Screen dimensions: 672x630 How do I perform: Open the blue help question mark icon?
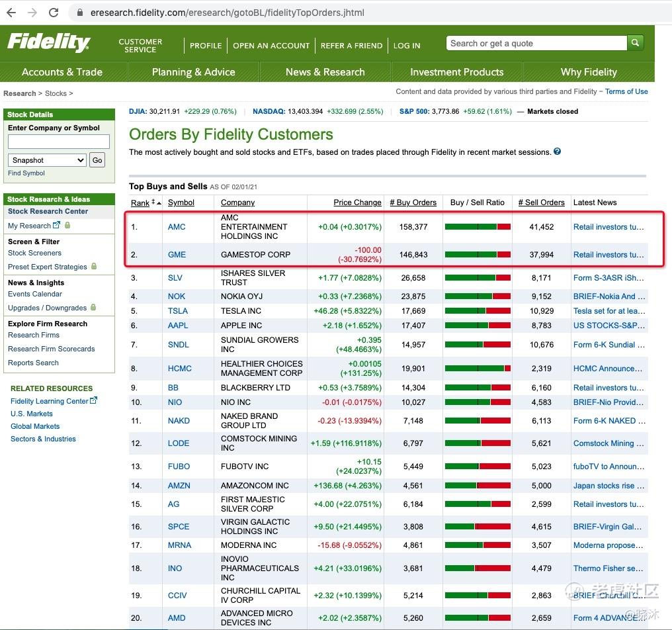pyautogui.click(x=557, y=152)
